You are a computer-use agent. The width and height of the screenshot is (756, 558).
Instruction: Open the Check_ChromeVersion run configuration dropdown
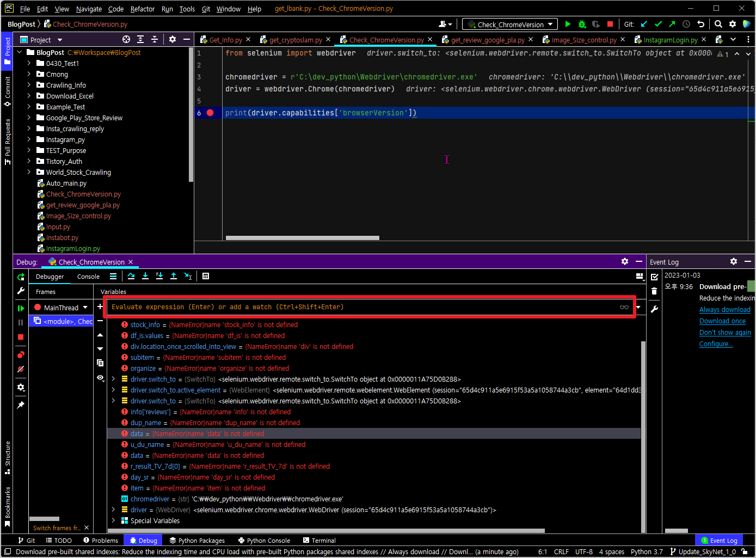point(509,24)
